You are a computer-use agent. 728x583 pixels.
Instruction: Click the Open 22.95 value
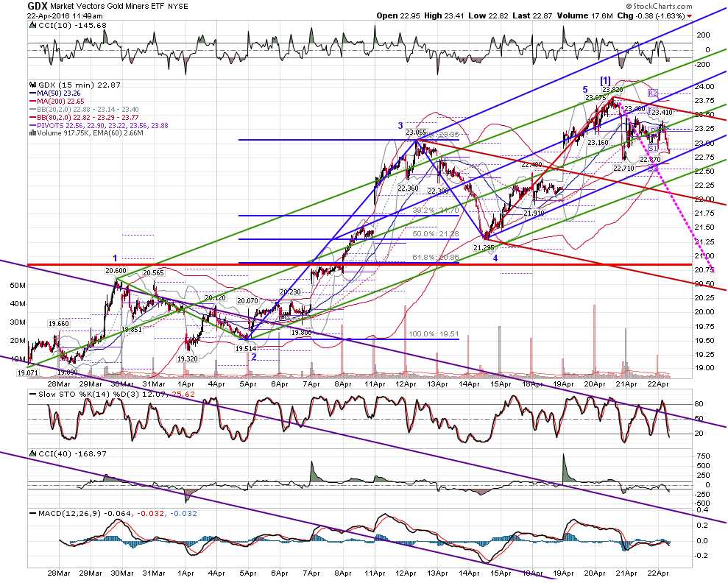(x=398, y=15)
